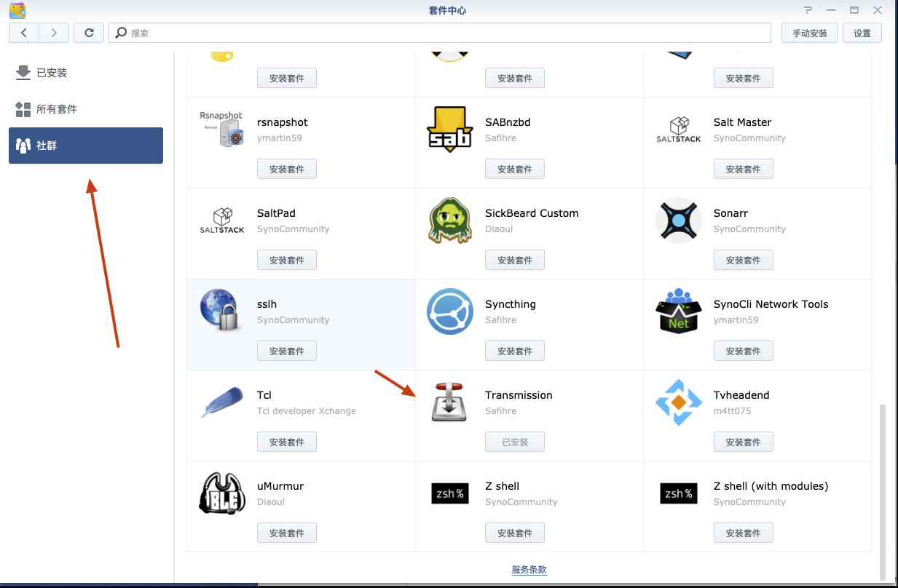The height and width of the screenshot is (588, 898).
Task: Open the Tvheadend package icon
Action: (x=678, y=402)
